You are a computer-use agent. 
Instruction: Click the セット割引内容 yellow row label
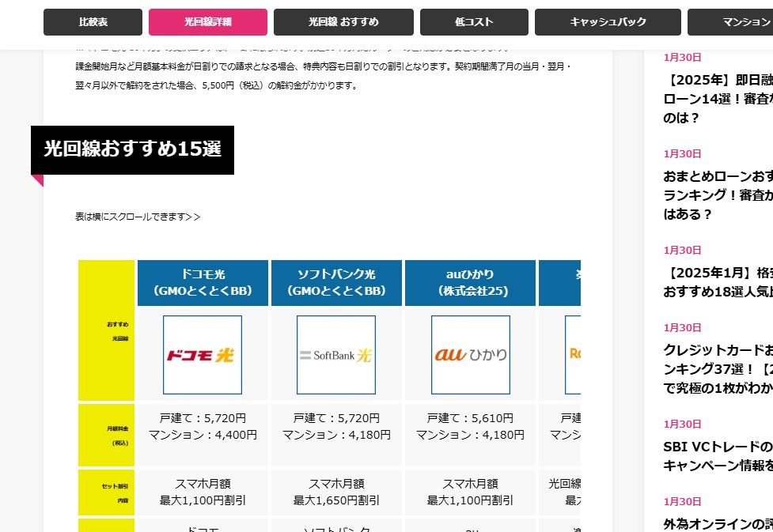coord(107,492)
